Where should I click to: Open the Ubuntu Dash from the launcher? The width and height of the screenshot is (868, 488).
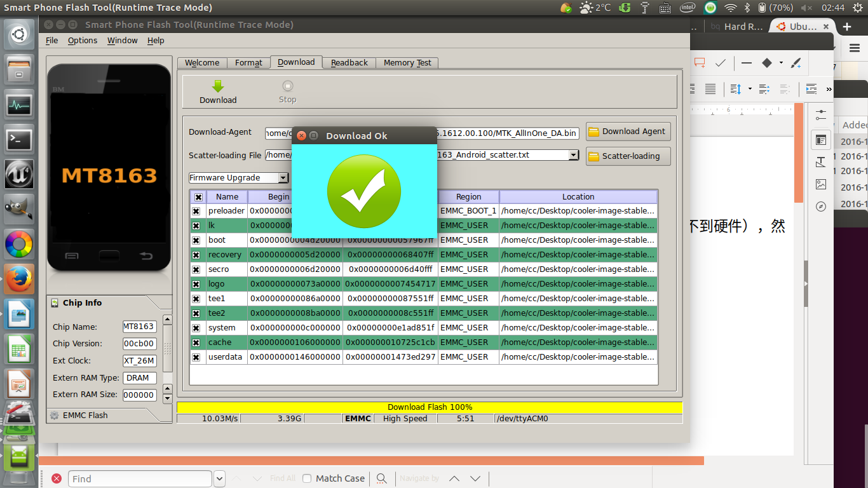(x=19, y=34)
